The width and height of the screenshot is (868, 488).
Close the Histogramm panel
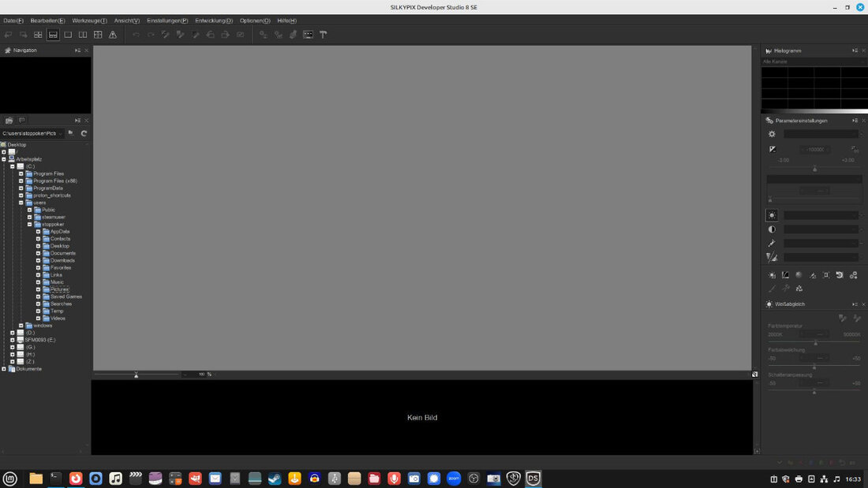862,50
